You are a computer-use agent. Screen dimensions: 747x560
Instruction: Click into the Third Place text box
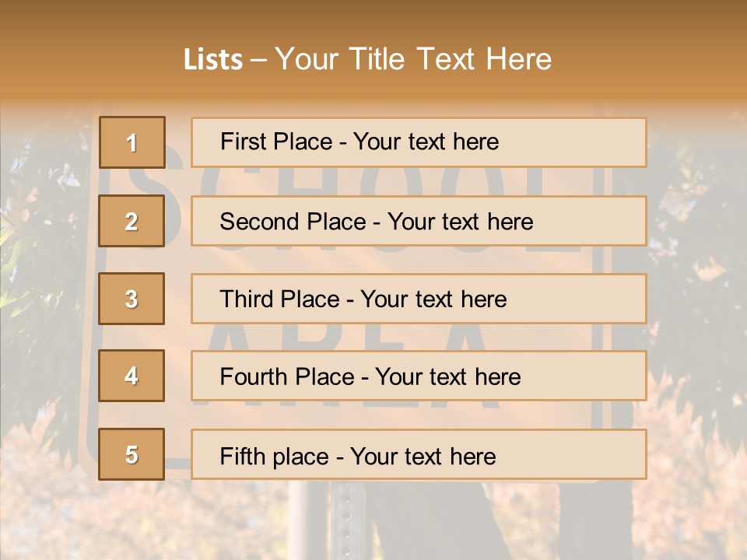[419, 299]
